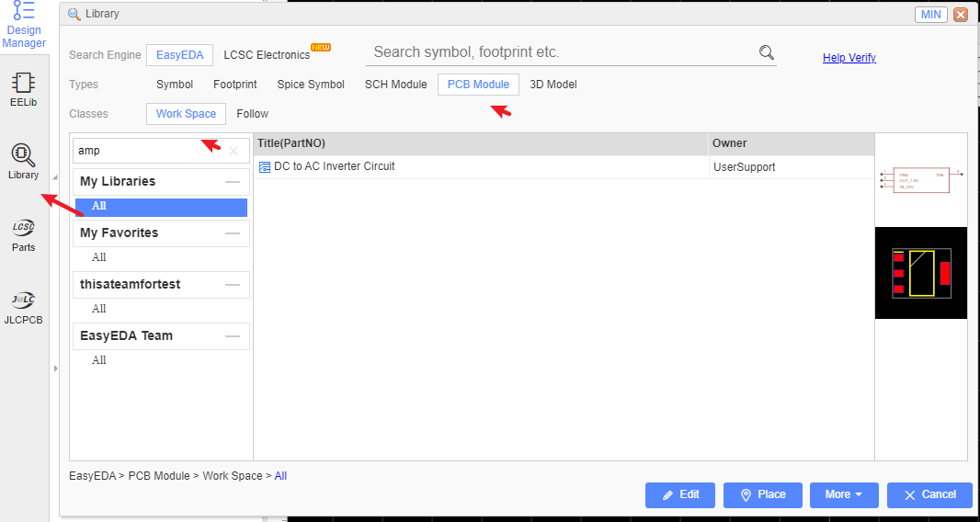Screen dimensions: 980x522
Task: Collapse the My Libraries section
Action: 233,182
